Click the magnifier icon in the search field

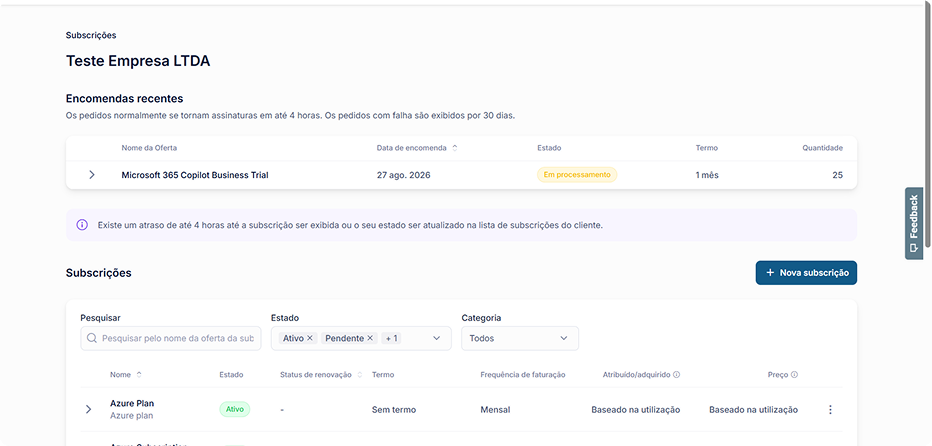point(92,338)
